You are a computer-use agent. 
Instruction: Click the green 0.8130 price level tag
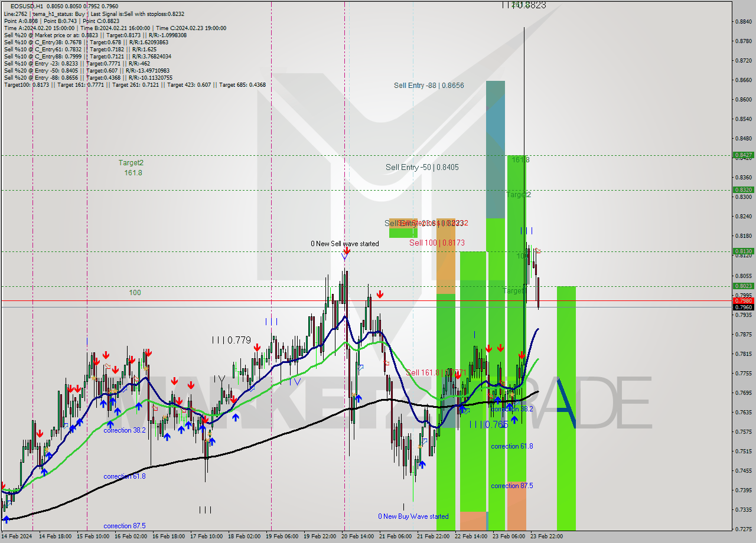click(x=743, y=251)
